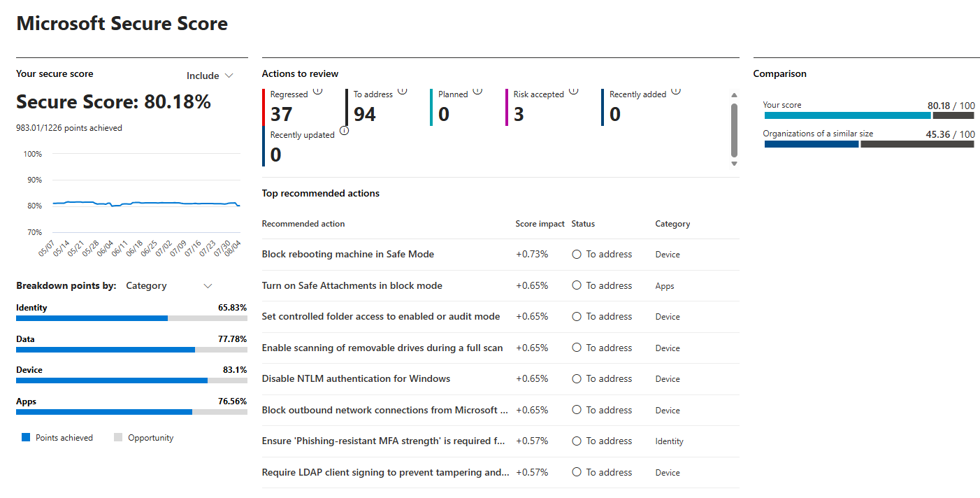
Task: Select status circle for controlled folder access row
Action: pyautogui.click(x=577, y=317)
